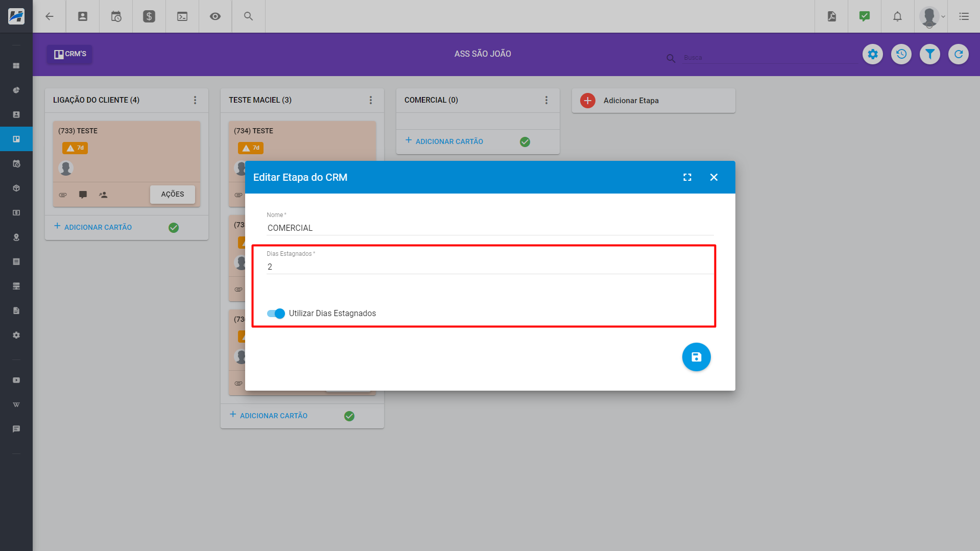The width and height of the screenshot is (980, 551).
Task: Click the dollar sign icon in top toolbar
Action: [149, 16]
